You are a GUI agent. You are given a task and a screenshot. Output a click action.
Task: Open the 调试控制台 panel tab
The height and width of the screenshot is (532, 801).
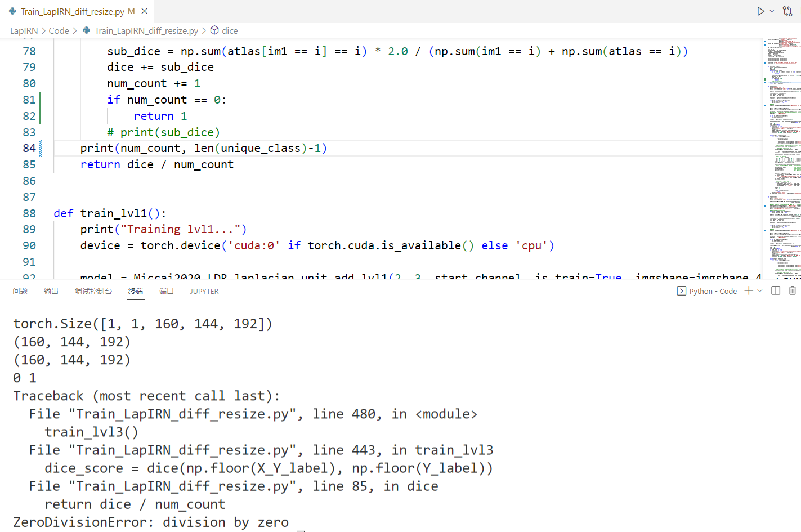coord(93,291)
